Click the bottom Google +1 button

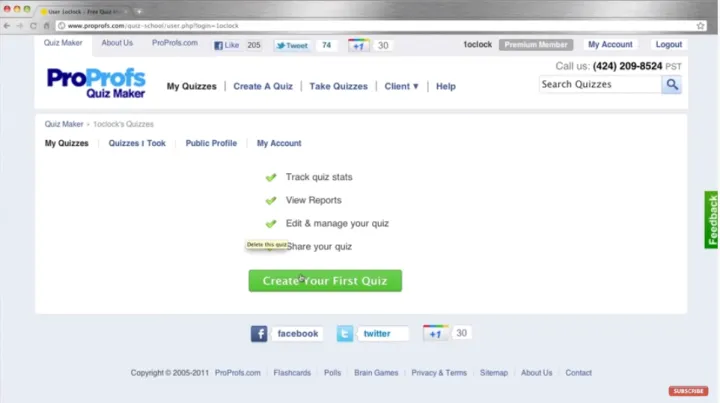pyautogui.click(x=435, y=333)
